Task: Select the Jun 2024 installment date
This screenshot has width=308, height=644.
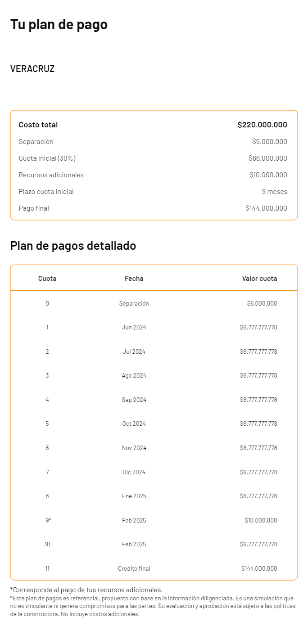Action: 134,328
